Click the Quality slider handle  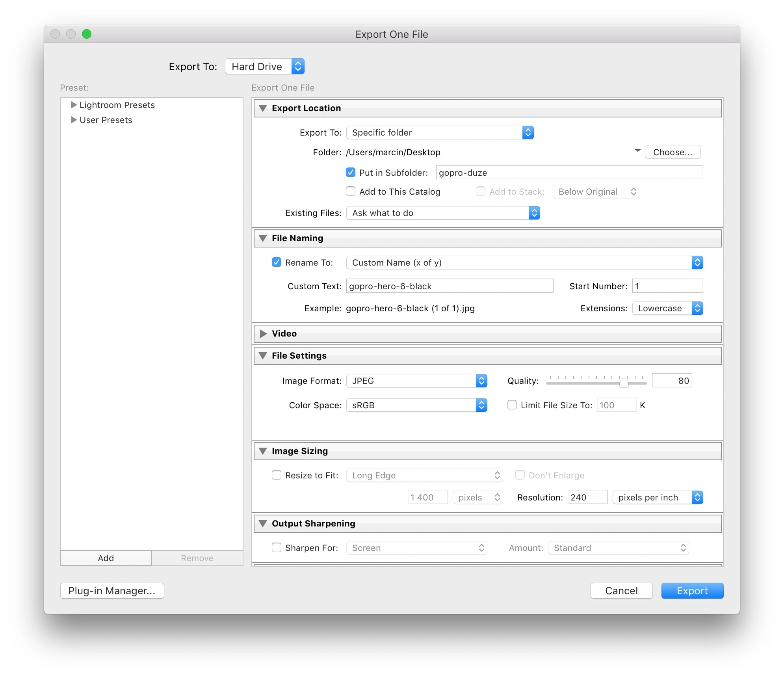[624, 382]
